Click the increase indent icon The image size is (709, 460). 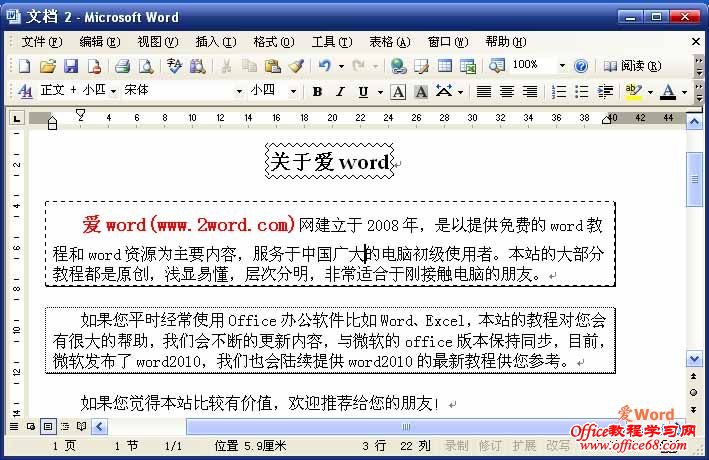tap(605, 92)
